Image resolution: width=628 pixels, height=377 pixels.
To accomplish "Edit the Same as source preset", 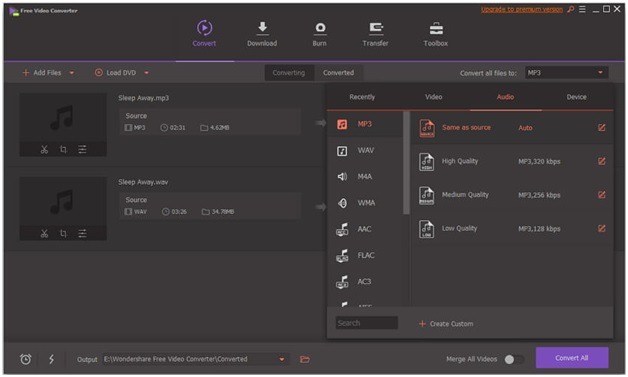I will [602, 127].
